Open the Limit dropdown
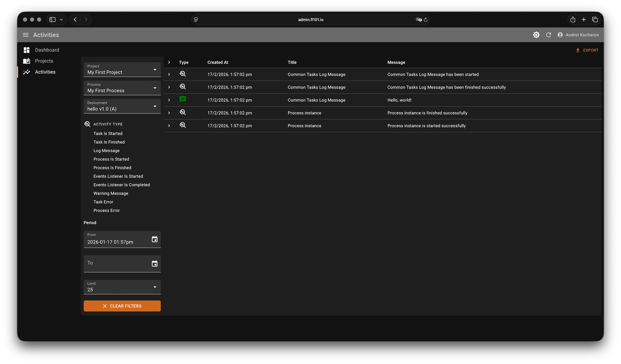The height and width of the screenshot is (364, 621). 122,287
